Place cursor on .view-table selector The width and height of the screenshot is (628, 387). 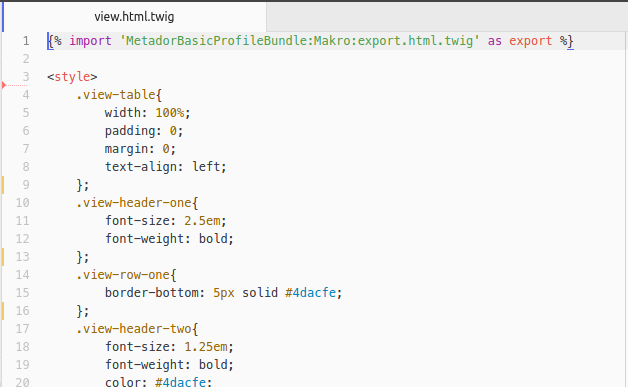point(115,95)
